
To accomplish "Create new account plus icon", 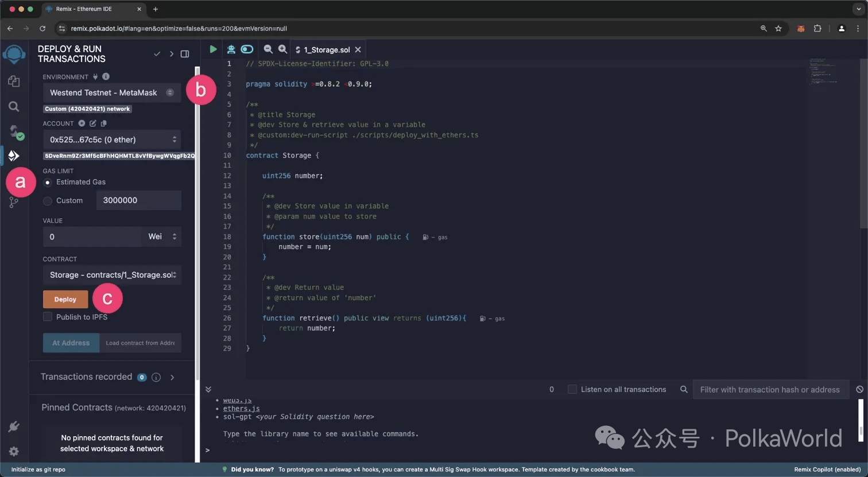I will (82, 123).
